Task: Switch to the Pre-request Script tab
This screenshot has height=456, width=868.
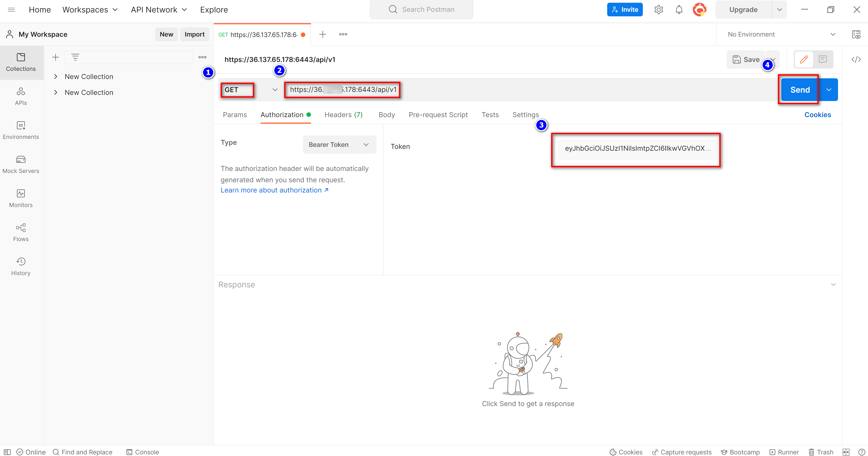Action: (x=438, y=115)
